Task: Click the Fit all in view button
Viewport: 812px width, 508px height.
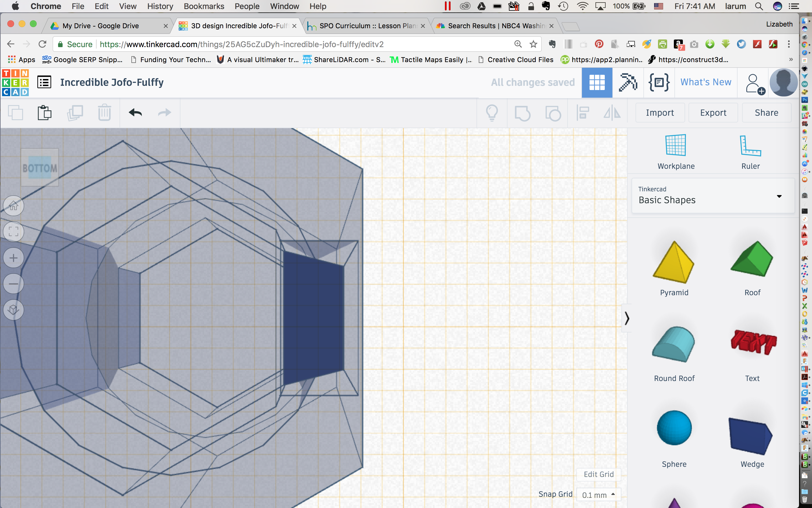Action: pyautogui.click(x=14, y=231)
